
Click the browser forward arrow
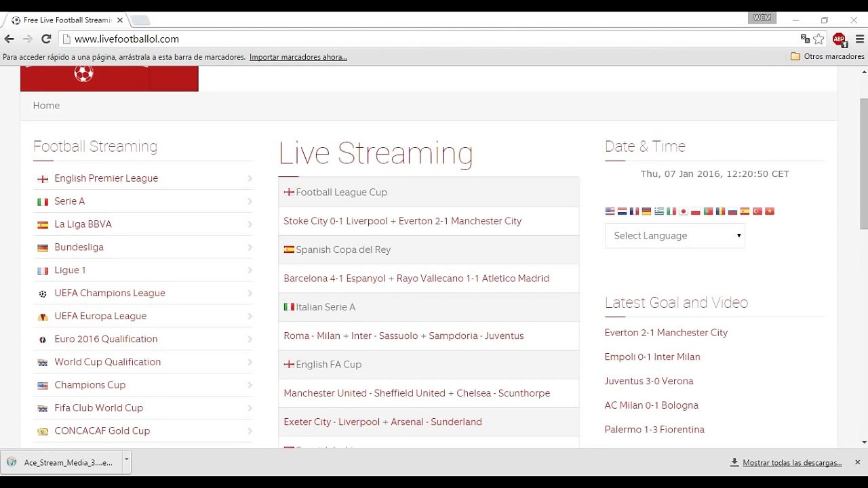point(28,39)
